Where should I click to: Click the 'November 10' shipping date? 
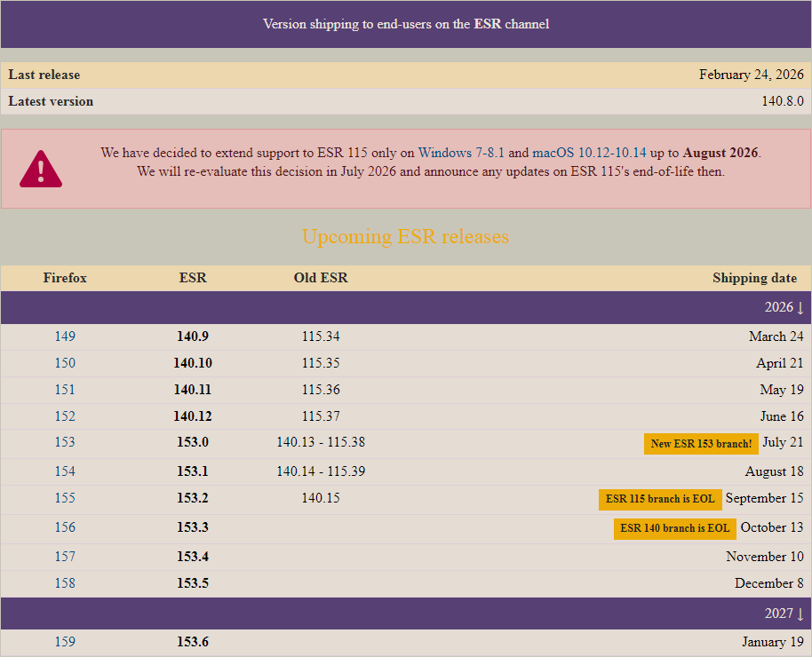(764, 557)
